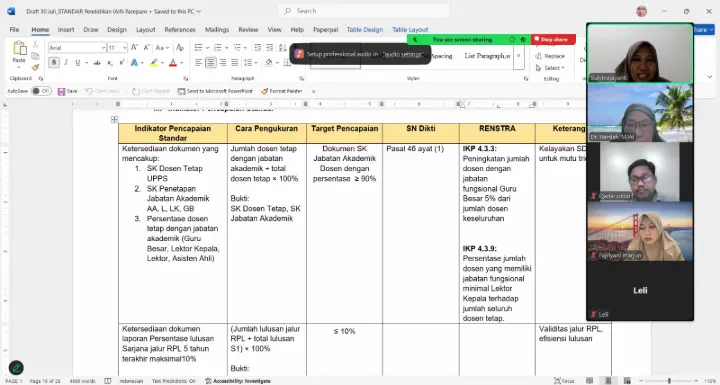Click the zoom slider in the status bar
This screenshot has width=720, height=385.
(669, 381)
